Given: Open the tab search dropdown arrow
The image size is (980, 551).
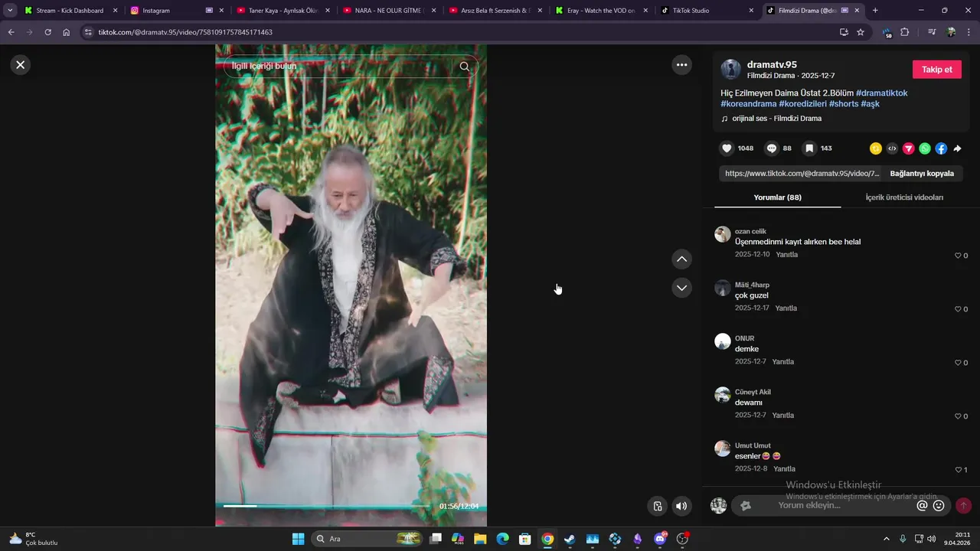Looking at the screenshot, I should [10, 11].
